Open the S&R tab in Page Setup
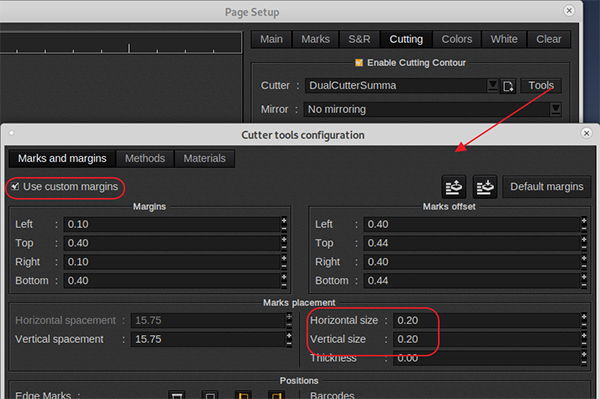The width and height of the screenshot is (600, 399). tap(359, 39)
